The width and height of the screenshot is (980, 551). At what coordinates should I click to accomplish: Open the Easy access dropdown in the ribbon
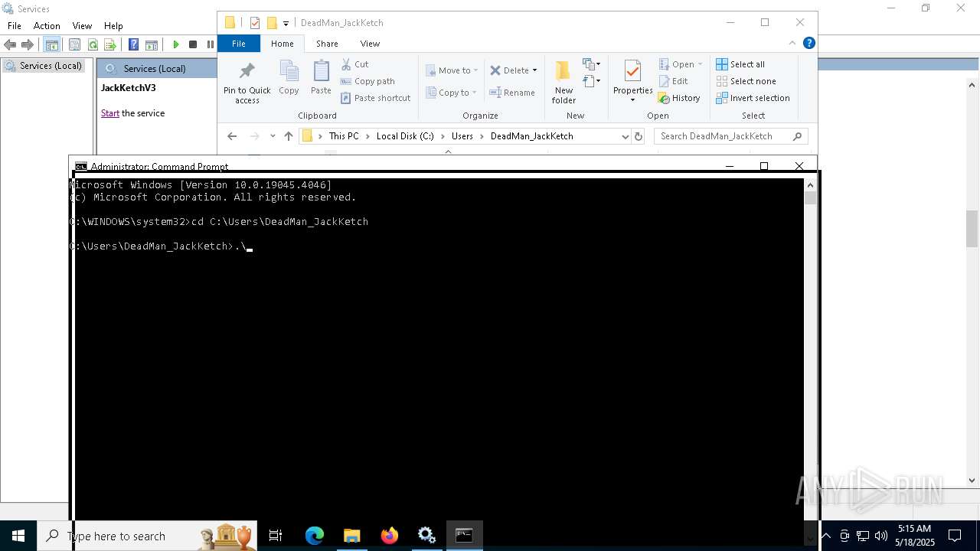pyautogui.click(x=591, y=80)
